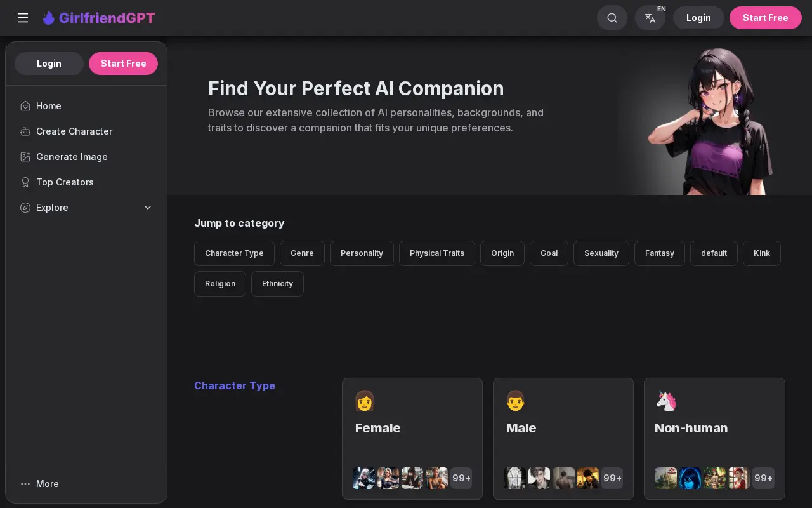812x508 pixels.
Task: Jump to Physical Traits category
Action: coord(437,253)
